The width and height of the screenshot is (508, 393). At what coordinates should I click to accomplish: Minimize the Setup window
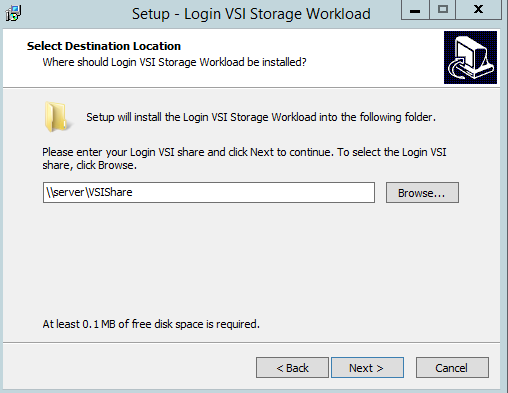click(x=415, y=10)
